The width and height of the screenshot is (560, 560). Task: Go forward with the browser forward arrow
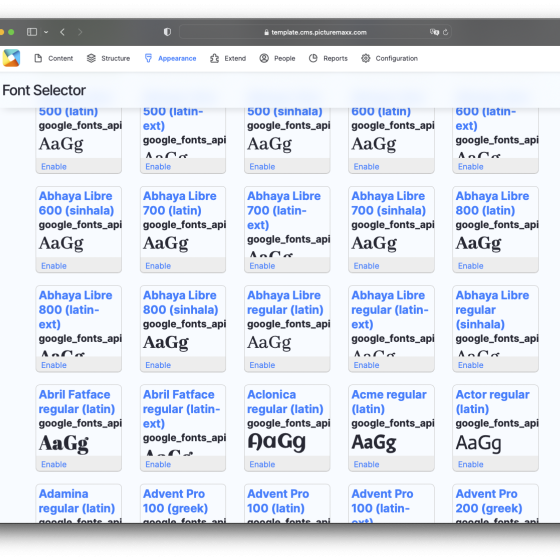(x=80, y=32)
